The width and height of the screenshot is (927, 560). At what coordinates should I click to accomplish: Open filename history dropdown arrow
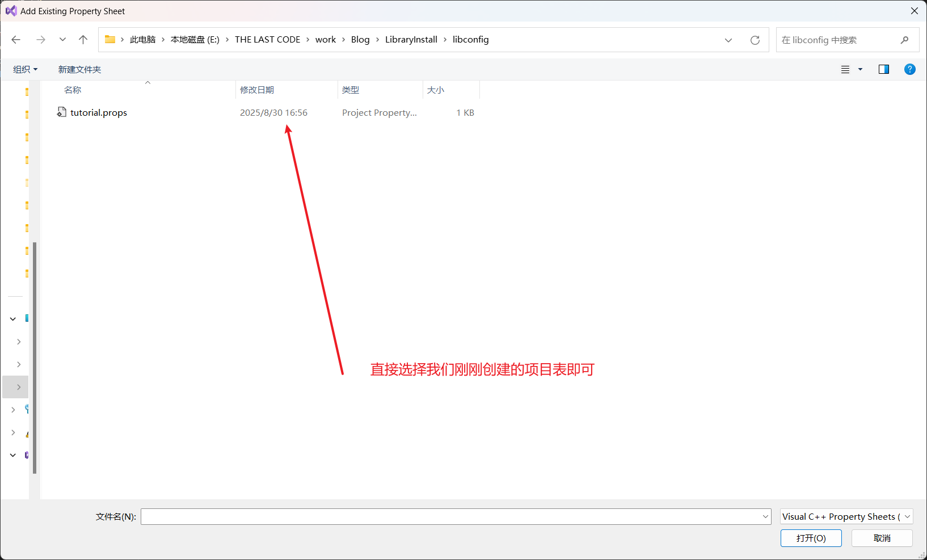[765, 516]
